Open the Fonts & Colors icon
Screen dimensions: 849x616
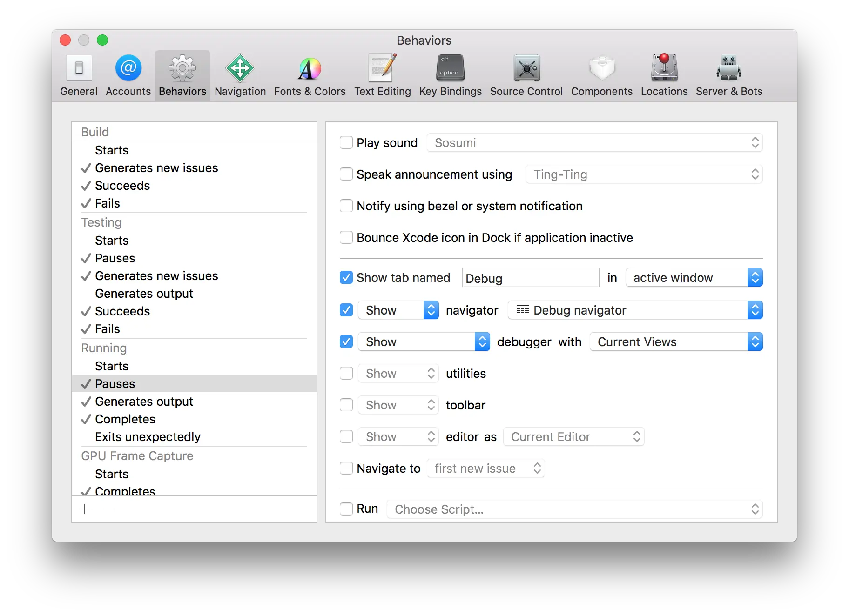310,69
